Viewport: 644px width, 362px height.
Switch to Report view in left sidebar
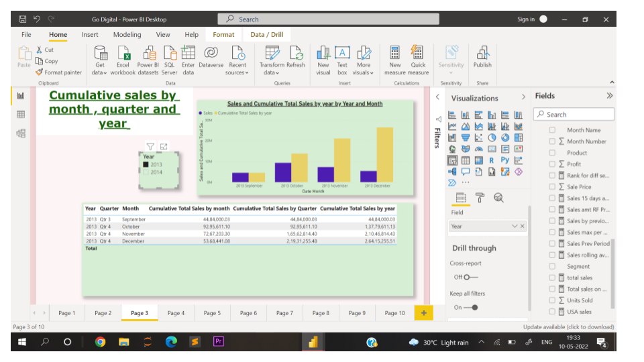pos(21,96)
